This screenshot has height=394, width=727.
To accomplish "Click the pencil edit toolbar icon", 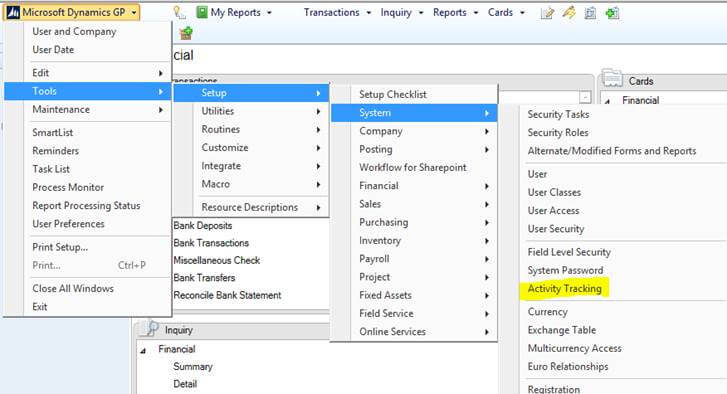I will click(x=568, y=13).
